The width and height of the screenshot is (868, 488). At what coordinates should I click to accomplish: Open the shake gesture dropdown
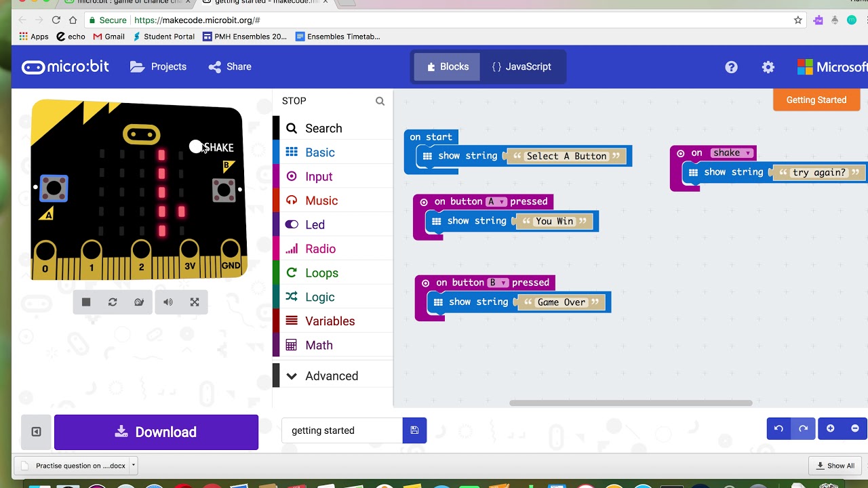tap(731, 153)
